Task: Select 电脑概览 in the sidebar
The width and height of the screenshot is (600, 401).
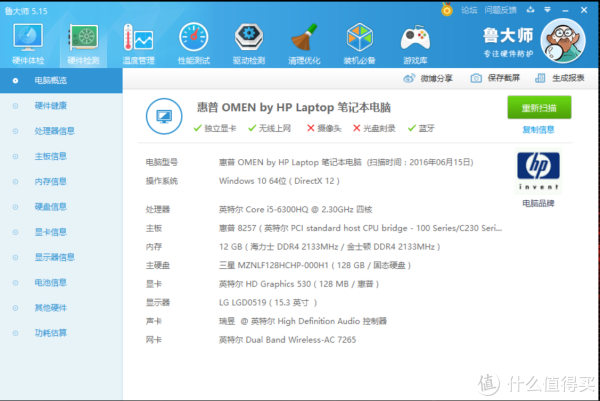Action: (61, 80)
